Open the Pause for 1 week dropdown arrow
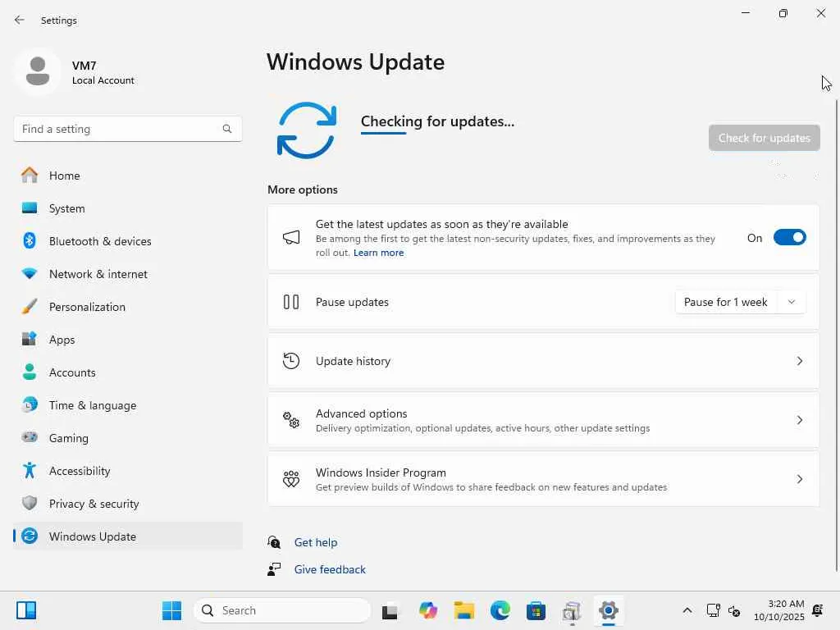The image size is (840, 630). click(792, 302)
